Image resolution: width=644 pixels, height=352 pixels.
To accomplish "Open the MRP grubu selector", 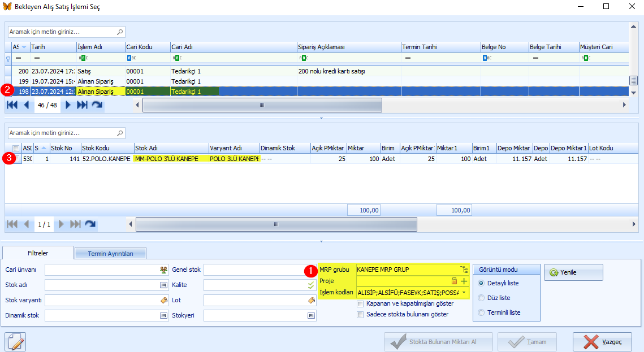I will coord(464,270).
